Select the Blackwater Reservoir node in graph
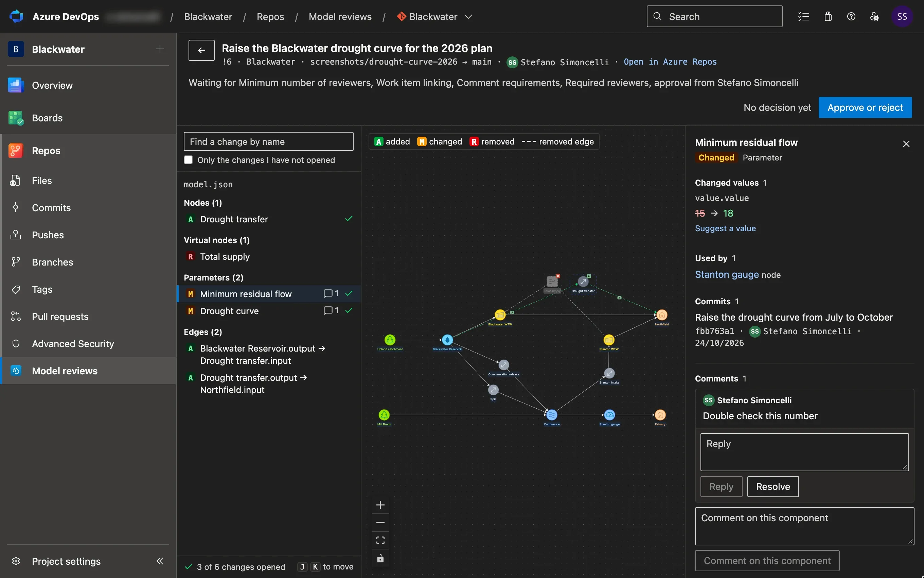 tap(447, 340)
